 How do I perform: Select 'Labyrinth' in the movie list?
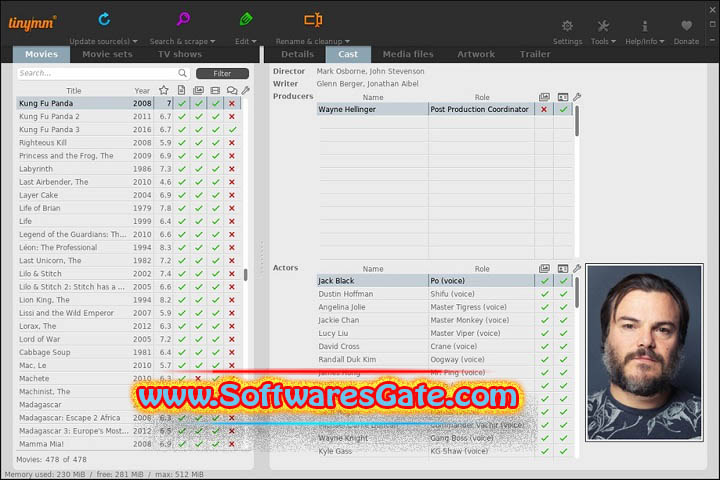tap(129, 169)
